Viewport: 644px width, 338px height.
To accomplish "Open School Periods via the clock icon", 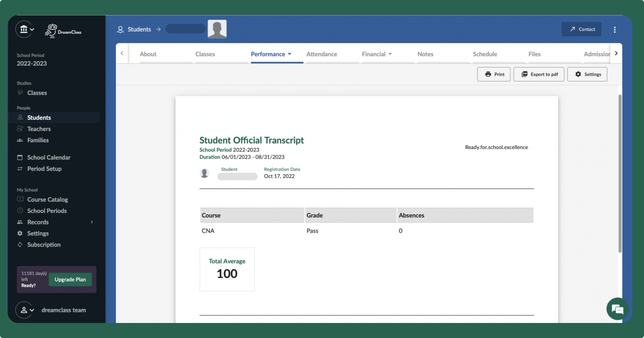I will [20, 210].
